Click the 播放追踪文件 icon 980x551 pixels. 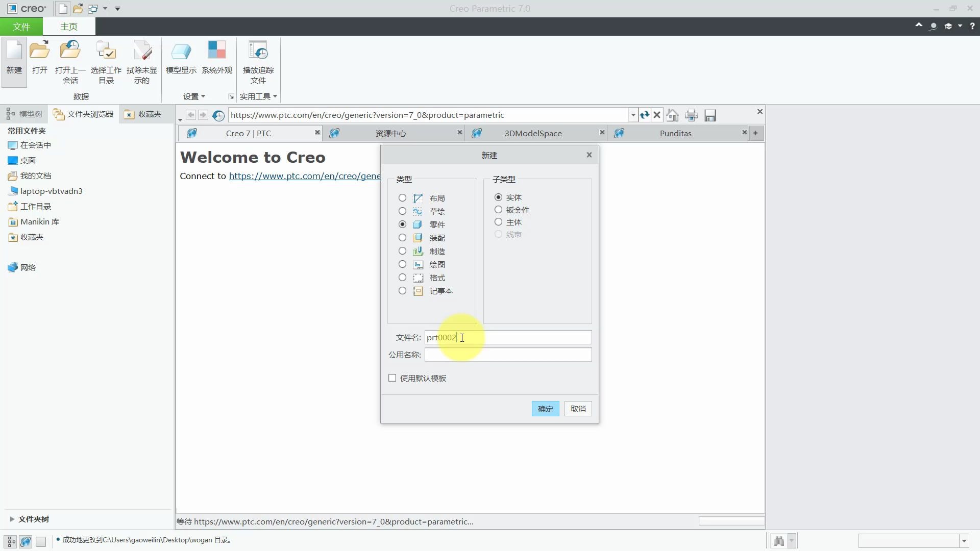pyautogui.click(x=258, y=61)
